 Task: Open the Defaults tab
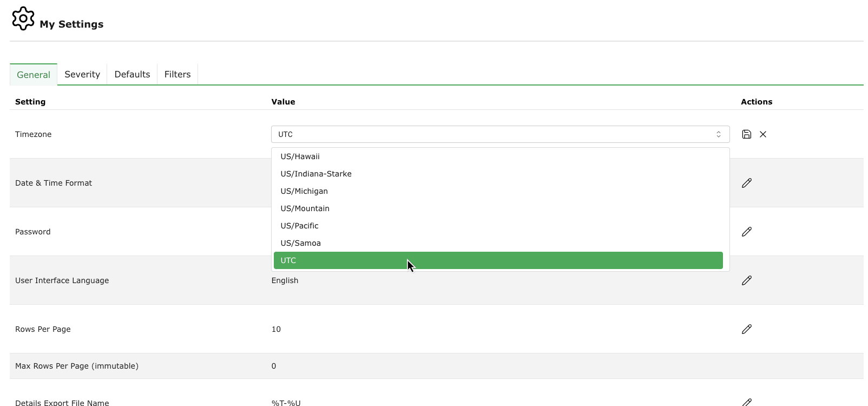click(x=132, y=74)
